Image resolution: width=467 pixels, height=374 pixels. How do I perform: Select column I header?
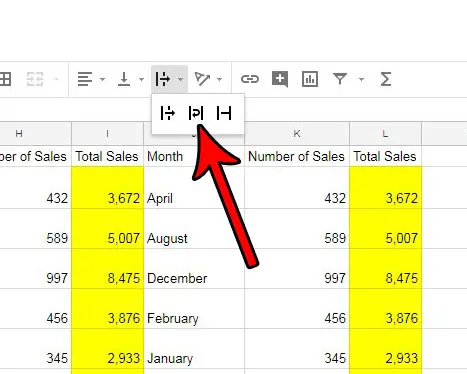coord(108,134)
